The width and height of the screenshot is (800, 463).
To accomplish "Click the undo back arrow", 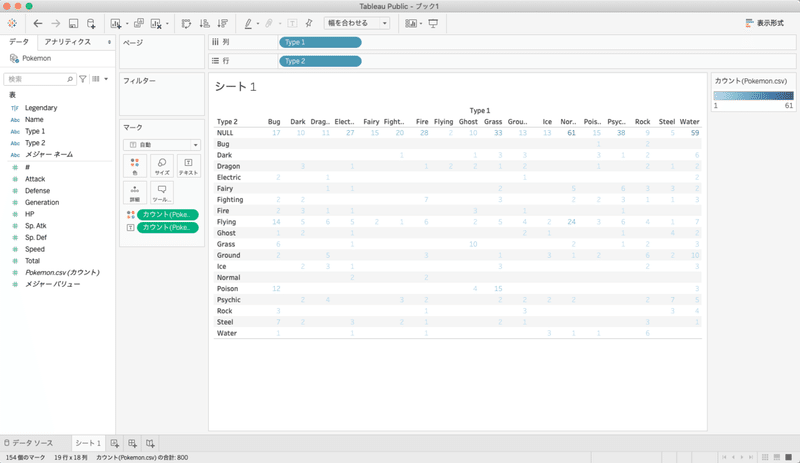I will (x=38, y=23).
